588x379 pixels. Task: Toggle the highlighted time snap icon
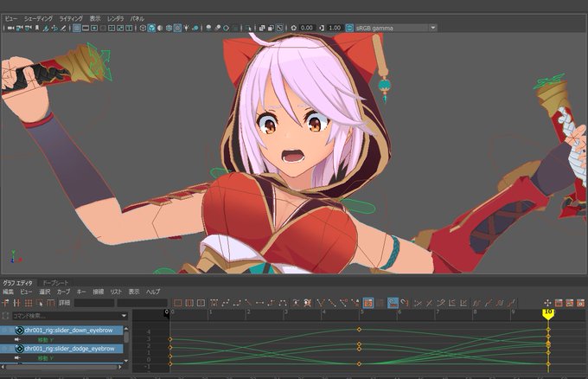(393, 303)
